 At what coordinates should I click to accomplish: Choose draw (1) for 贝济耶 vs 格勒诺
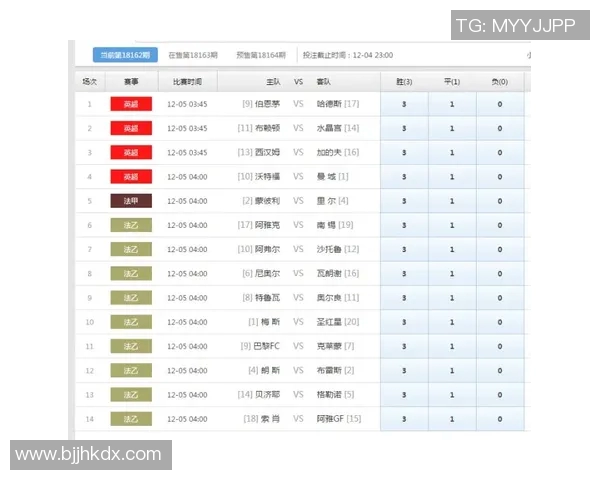point(452,395)
